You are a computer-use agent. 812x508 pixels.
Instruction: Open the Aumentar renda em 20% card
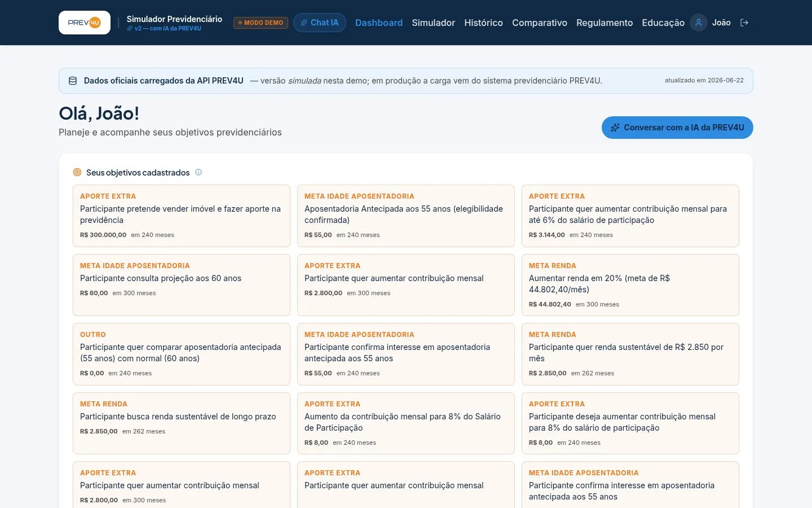click(630, 285)
